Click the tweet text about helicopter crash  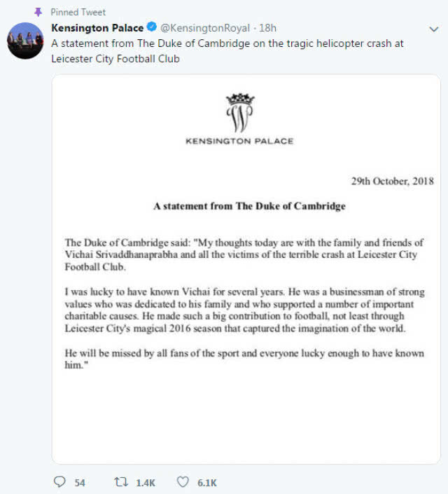pos(227,50)
